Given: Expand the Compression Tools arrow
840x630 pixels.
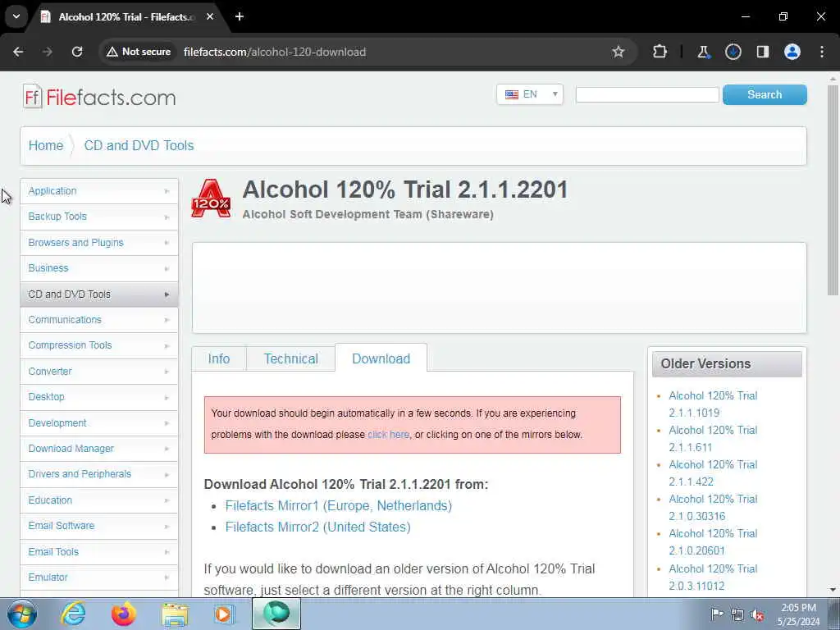Looking at the screenshot, I should 167,345.
